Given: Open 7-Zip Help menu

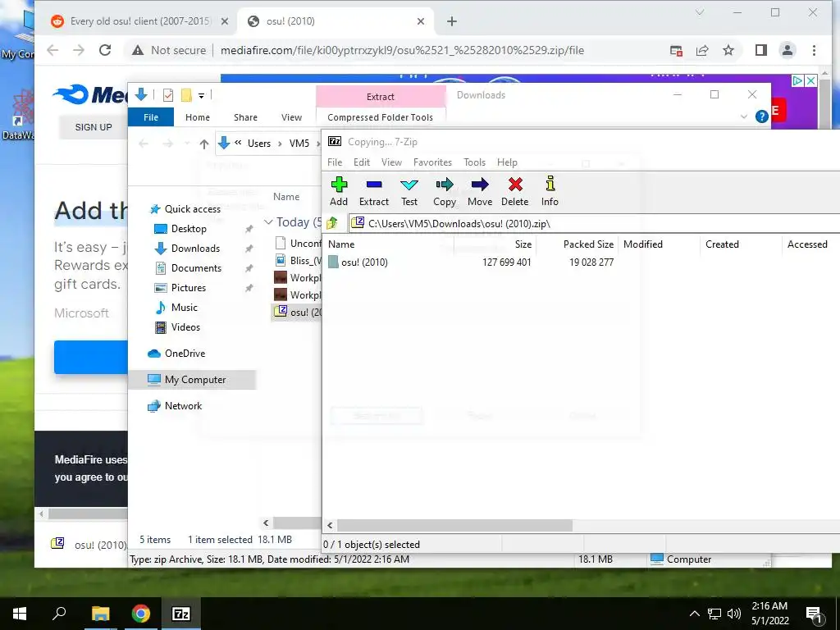Looking at the screenshot, I should click(x=507, y=162).
